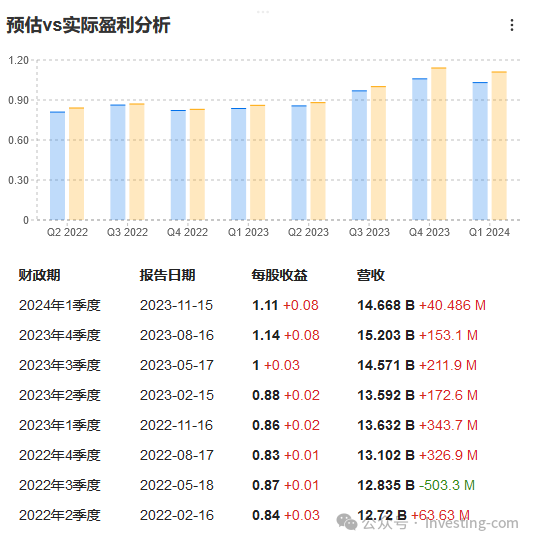Sort by 财政期 column header
536x544 pixels.
click(x=39, y=275)
